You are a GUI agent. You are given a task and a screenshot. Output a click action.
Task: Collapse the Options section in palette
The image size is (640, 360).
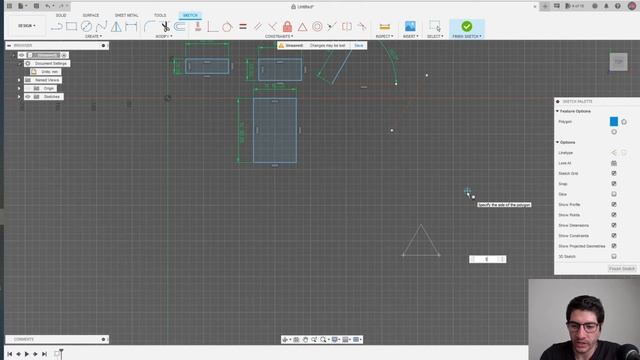click(558, 142)
